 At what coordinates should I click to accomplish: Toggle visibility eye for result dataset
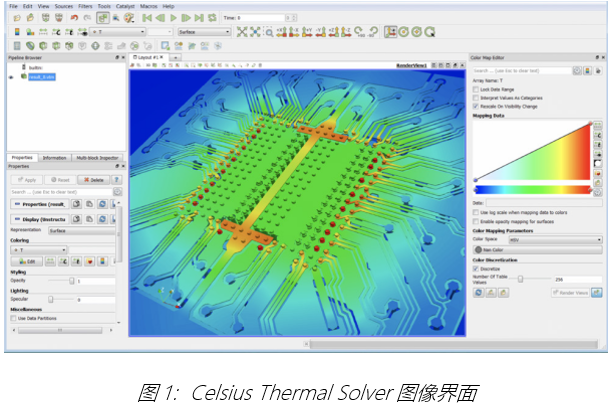pyautogui.click(x=11, y=76)
